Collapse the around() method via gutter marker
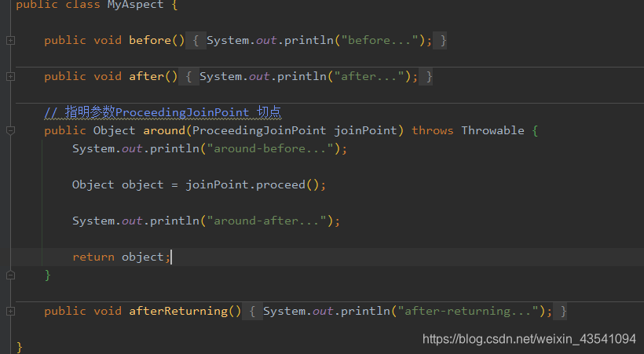Image resolution: width=644 pixels, height=354 pixels. point(11,130)
